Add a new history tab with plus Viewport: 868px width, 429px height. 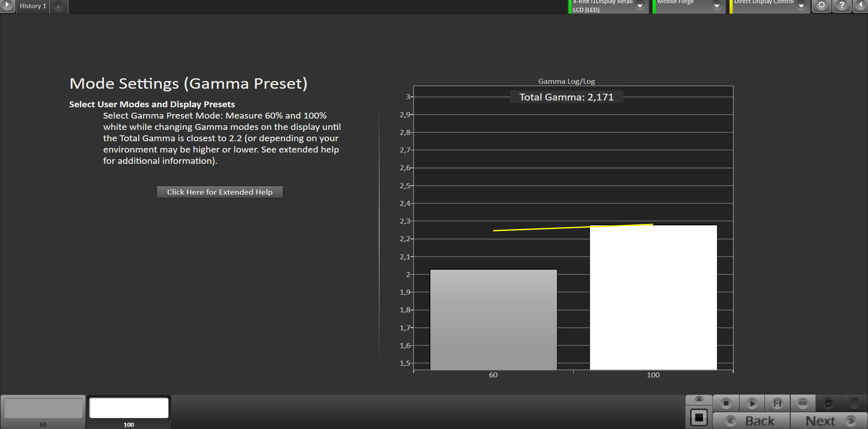coord(58,7)
